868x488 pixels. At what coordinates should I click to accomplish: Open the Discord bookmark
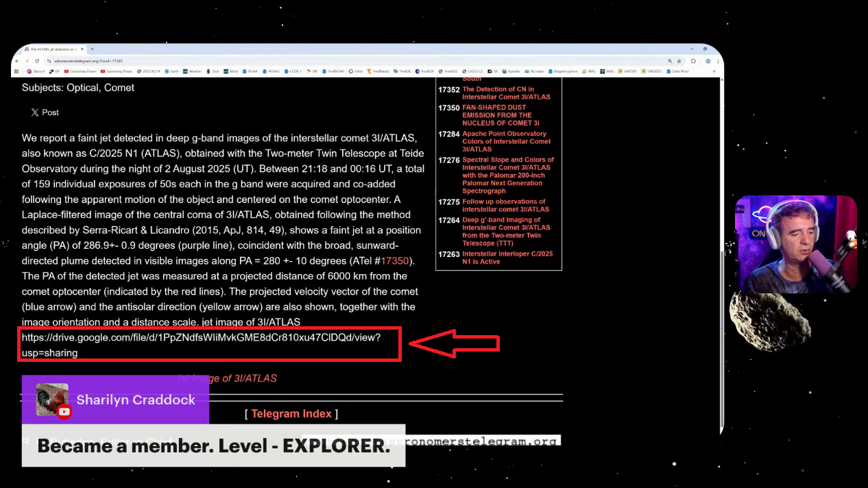(36, 71)
